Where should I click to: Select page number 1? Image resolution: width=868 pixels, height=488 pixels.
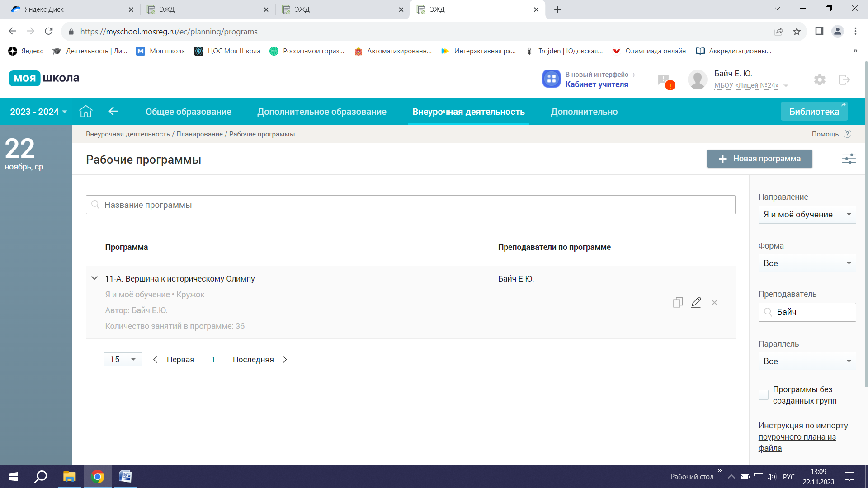[x=213, y=360]
